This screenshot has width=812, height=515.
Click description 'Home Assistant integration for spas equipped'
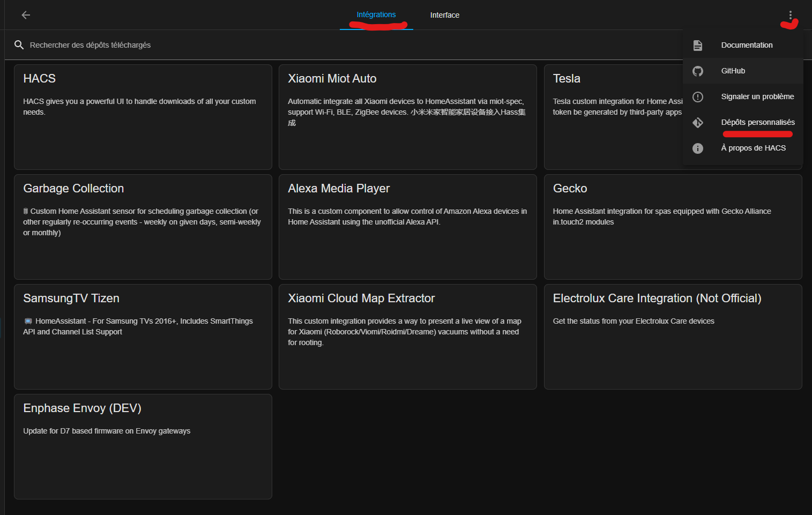point(662,217)
